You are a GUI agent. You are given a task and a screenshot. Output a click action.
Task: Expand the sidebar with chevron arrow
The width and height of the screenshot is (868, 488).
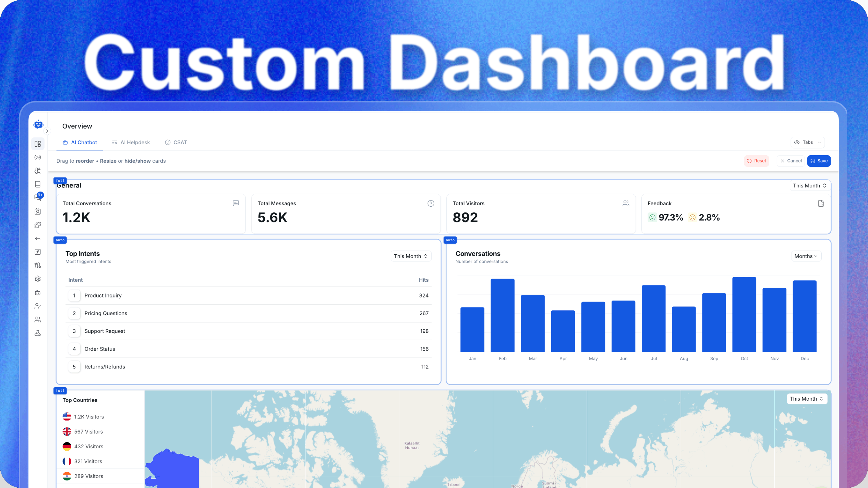coord(47,131)
